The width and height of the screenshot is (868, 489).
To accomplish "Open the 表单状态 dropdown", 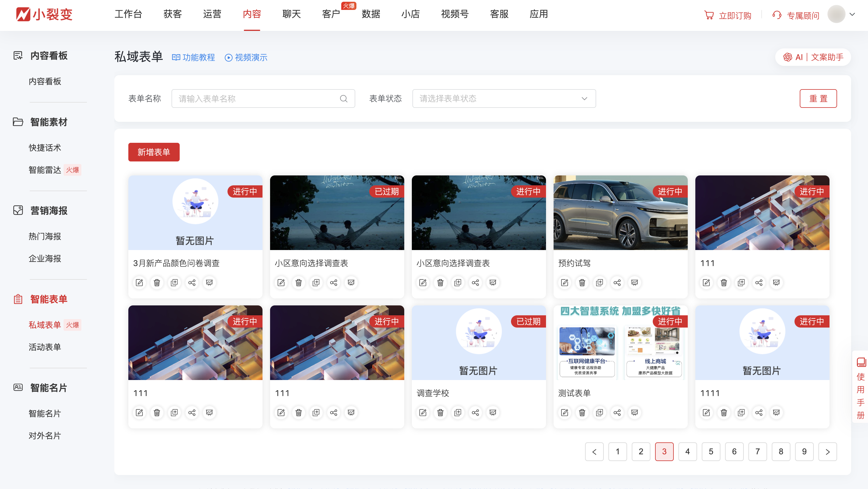I will pyautogui.click(x=504, y=99).
